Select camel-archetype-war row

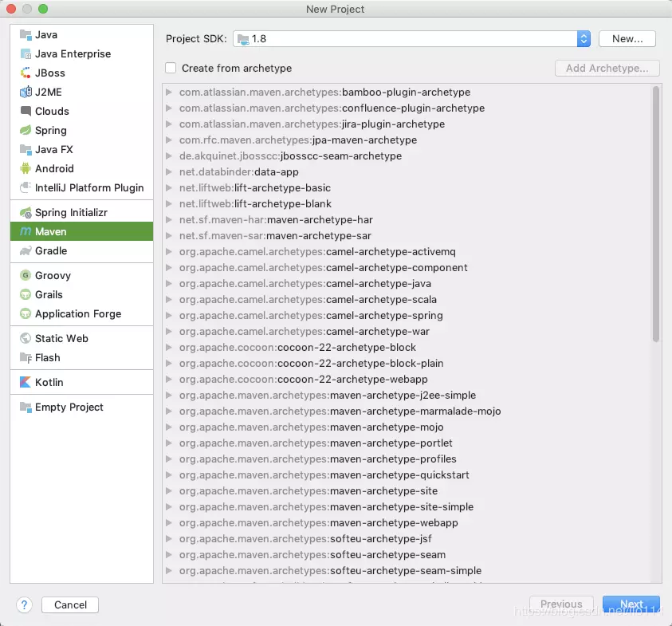coord(407,332)
